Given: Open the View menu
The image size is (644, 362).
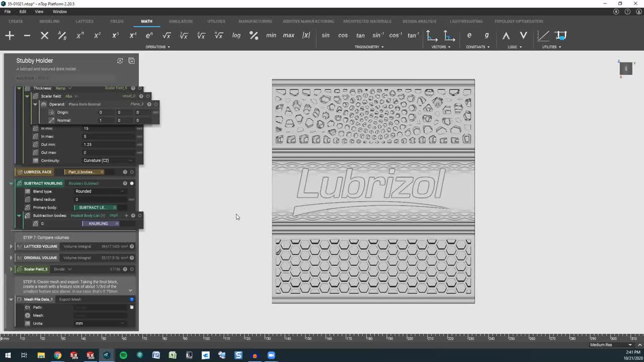Looking at the screenshot, I should click(39, 12).
